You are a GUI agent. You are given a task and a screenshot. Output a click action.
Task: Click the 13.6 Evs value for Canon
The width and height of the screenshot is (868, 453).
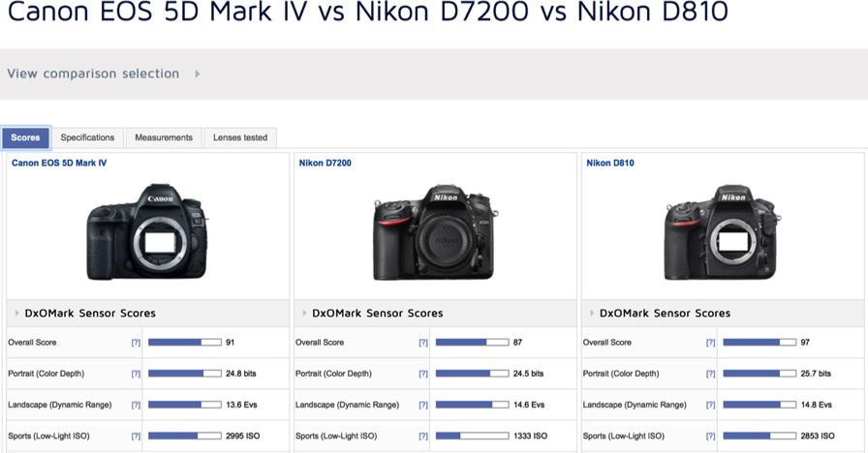coord(241,405)
